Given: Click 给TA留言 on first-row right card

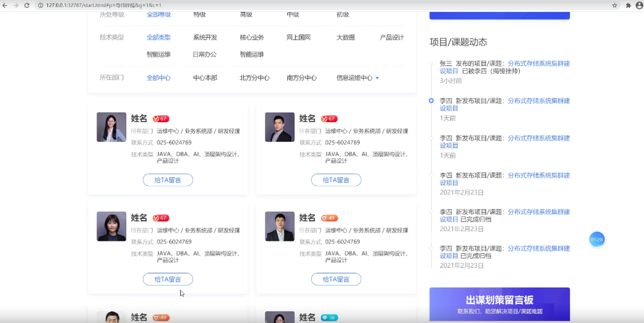Looking at the screenshot, I should (336, 180).
